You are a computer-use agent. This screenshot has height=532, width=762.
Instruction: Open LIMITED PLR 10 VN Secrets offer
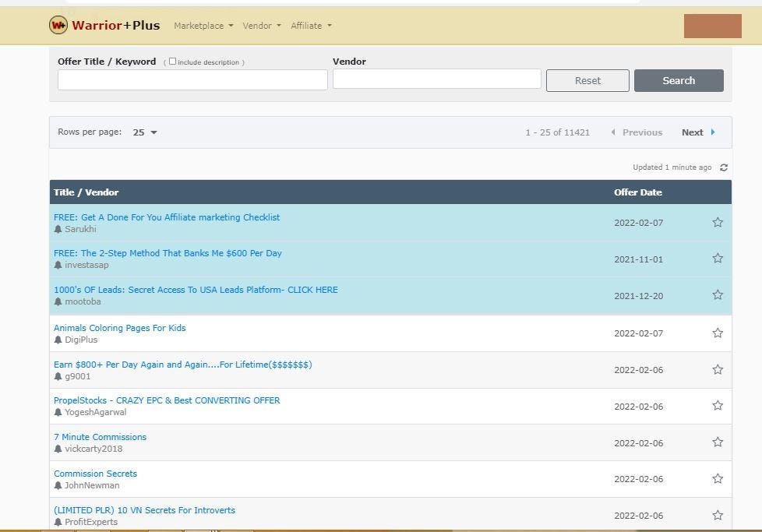pyautogui.click(x=144, y=510)
